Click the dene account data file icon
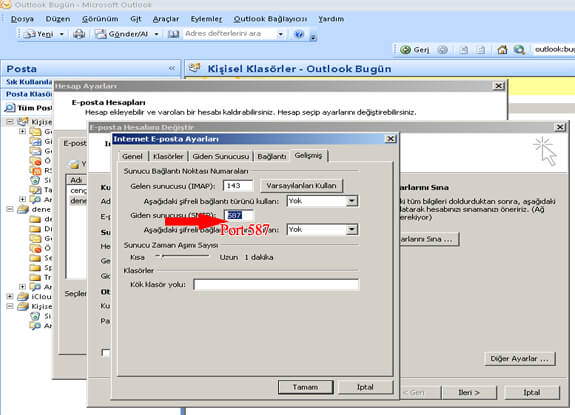Viewport: 575px width, 415px height. (23, 209)
